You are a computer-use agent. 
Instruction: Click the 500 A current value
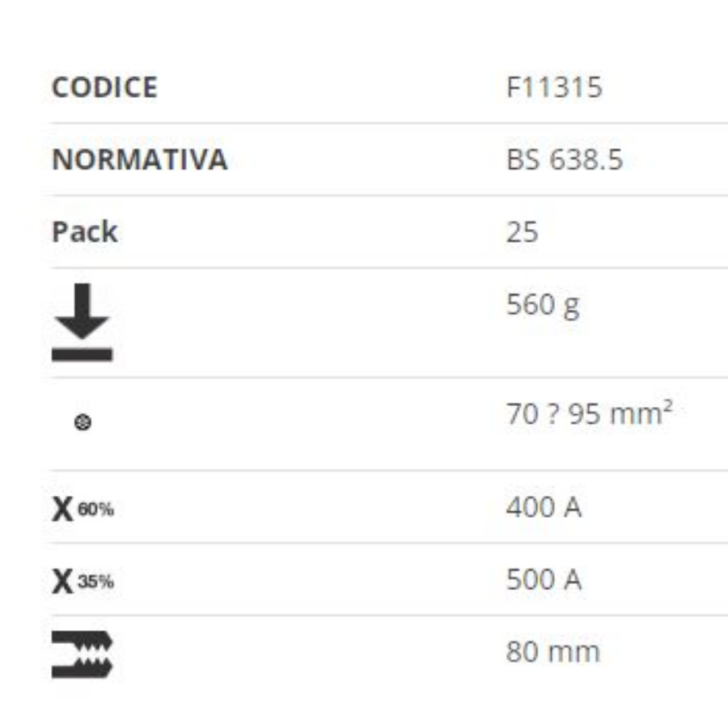[544, 579]
